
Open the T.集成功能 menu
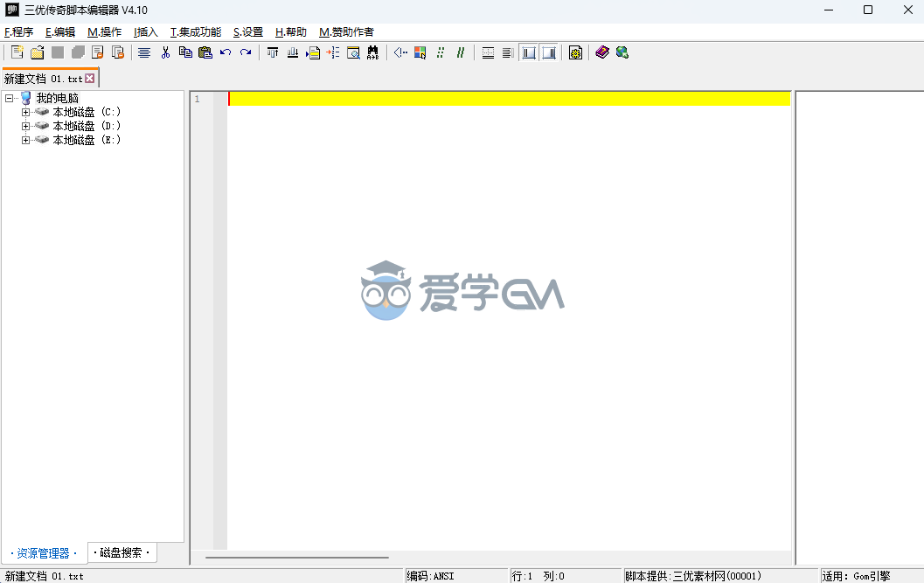click(x=196, y=31)
